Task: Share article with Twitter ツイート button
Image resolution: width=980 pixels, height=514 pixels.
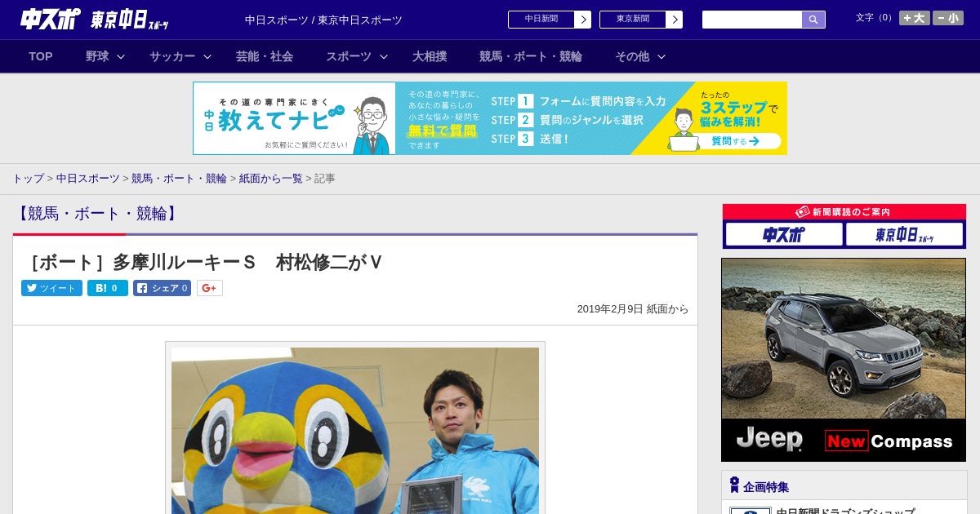Action: 51,288
